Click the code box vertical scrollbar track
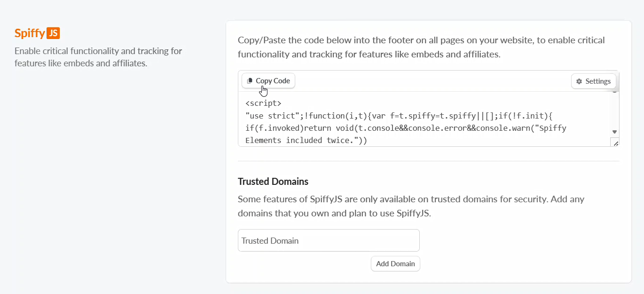This screenshot has width=644, height=294. tap(614, 111)
